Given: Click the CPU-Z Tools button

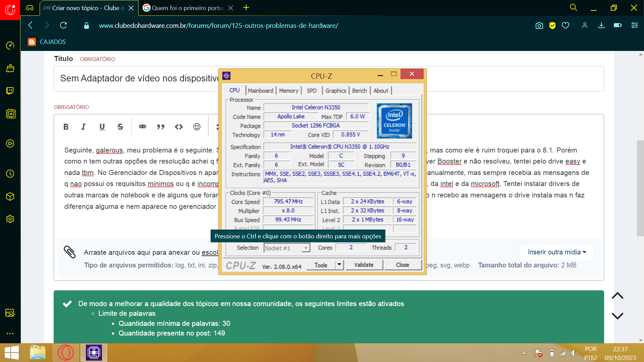Looking at the screenshot, I should pos(321,265).
